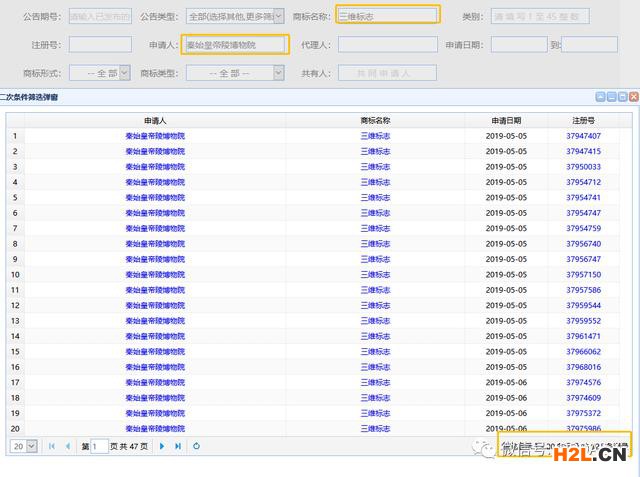Open the 公告类型 dropdown
The image size is (640, 477).
235,16
